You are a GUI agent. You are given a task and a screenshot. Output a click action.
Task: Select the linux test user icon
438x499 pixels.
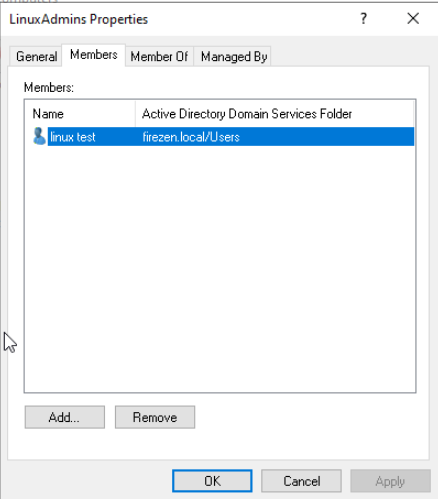click(39, 136)
